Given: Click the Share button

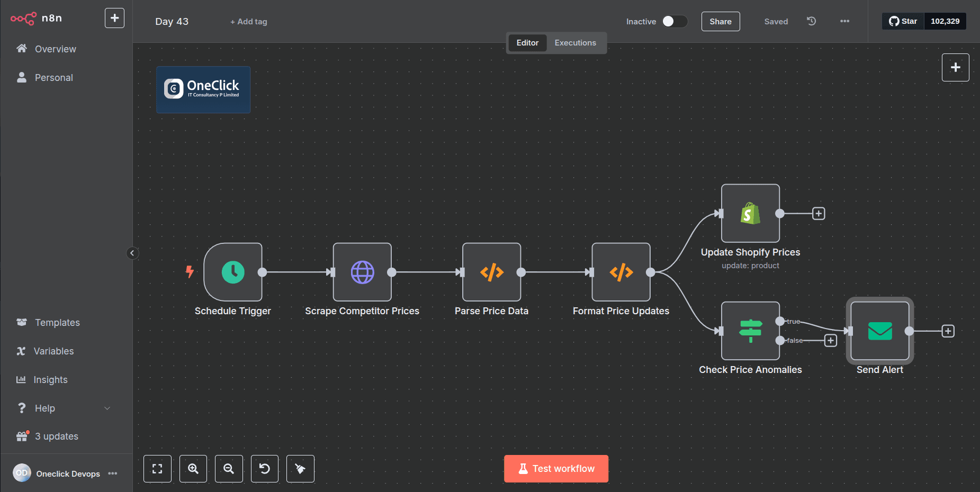Looking at the screenshot, I should (x=721, y=22).
